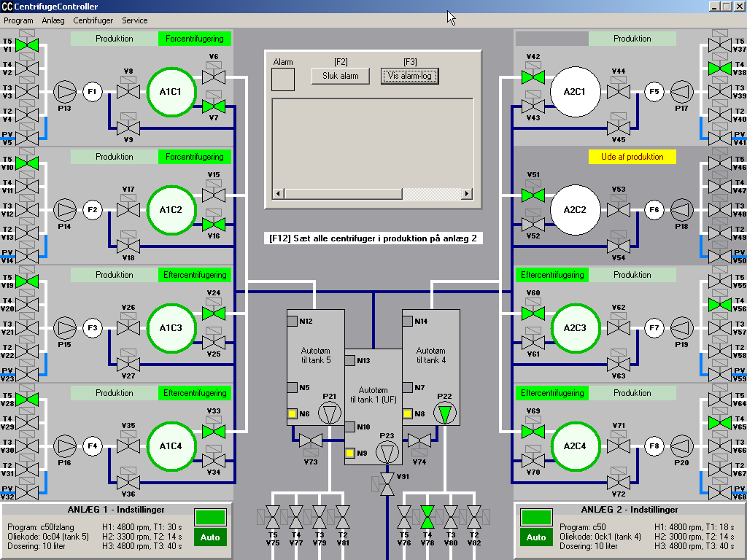The image size is (747, 560).
Task: Click alarm list scrollbar right arrow
Action: click(x=467, y=193)
